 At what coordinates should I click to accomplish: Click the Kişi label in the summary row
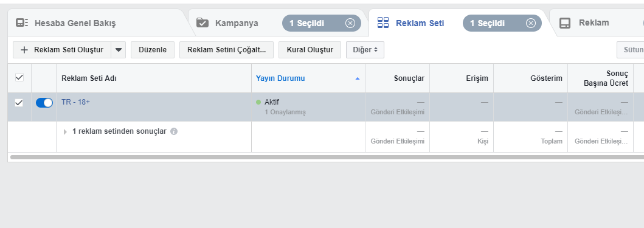pyautogui.click(x=483, y=141)
